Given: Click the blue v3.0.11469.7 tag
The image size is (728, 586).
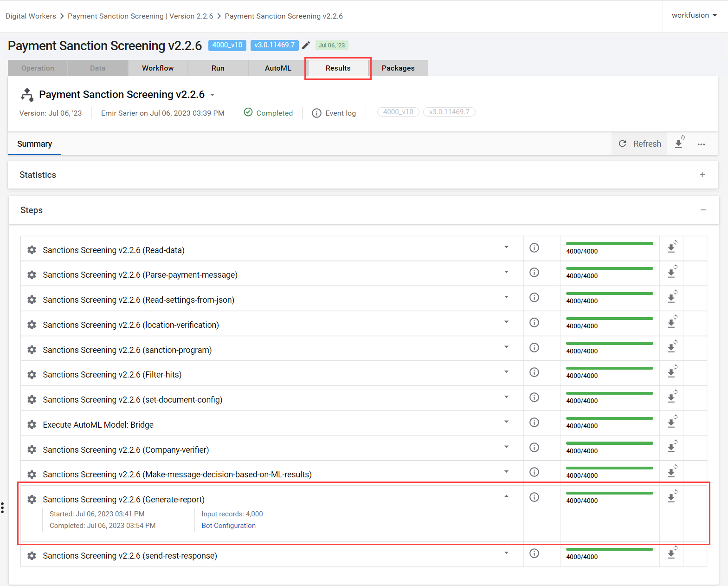Looking at the screenshot, I should coord(275,45).
